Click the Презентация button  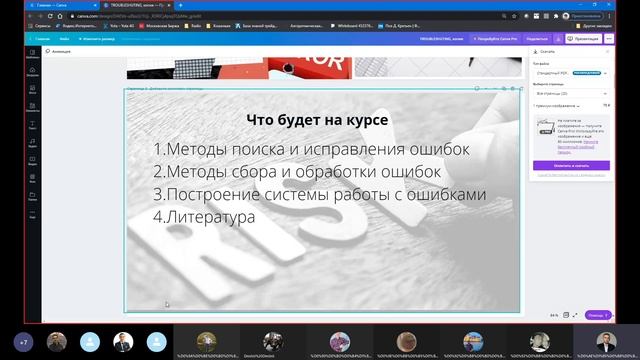pos(583,39)
